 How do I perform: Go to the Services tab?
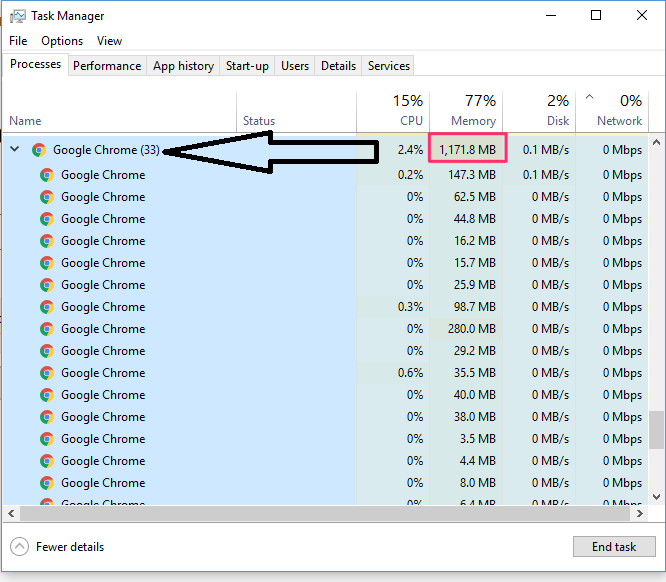click(x=389, y=66)
